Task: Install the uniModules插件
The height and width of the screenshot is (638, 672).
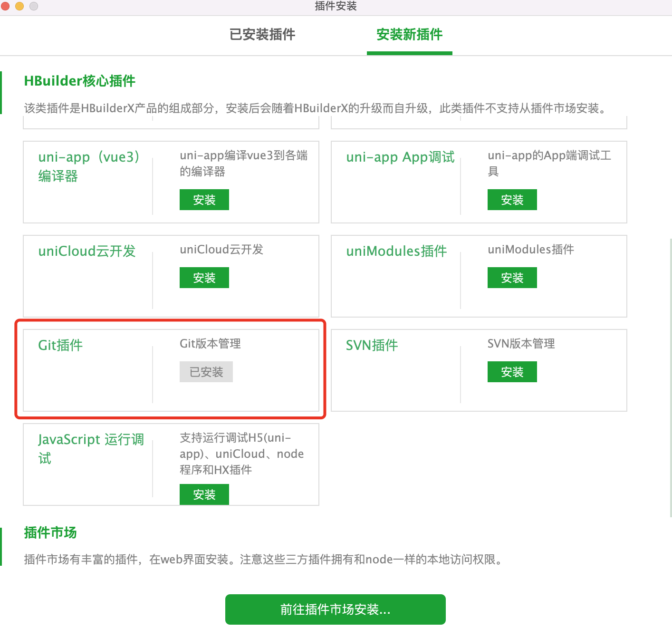Action: pos(512,278)
